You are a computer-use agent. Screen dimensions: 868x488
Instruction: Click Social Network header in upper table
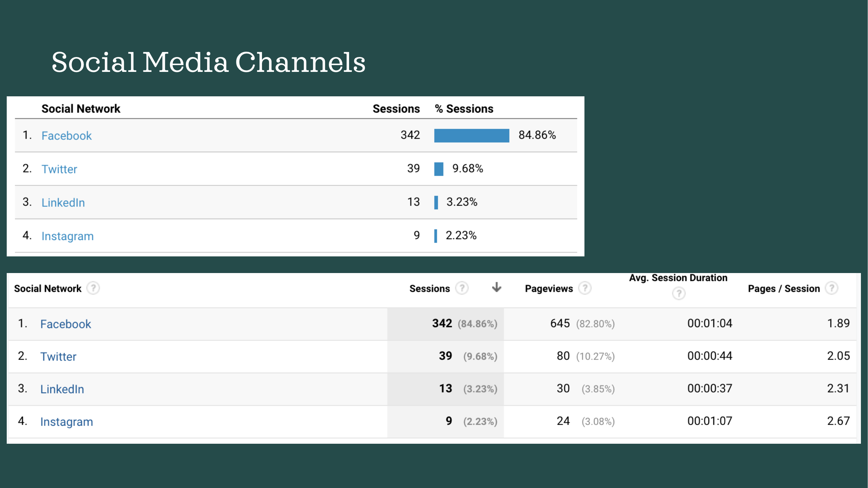(x=81, y=109)
